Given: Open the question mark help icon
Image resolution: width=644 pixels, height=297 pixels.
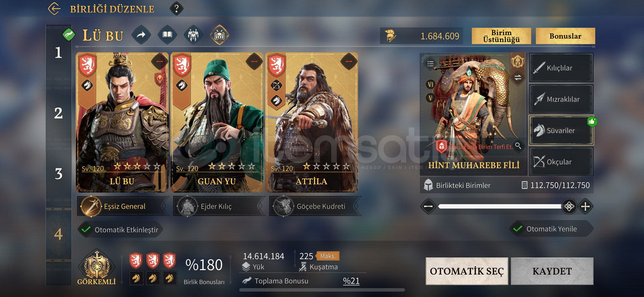Looking at the screenshot, I should point(176,8).
